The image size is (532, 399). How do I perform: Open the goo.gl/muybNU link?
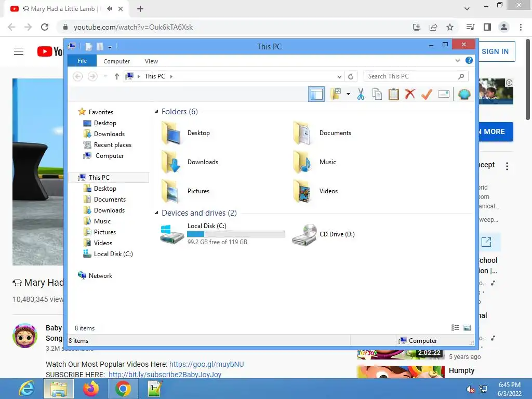coord(206,364)
